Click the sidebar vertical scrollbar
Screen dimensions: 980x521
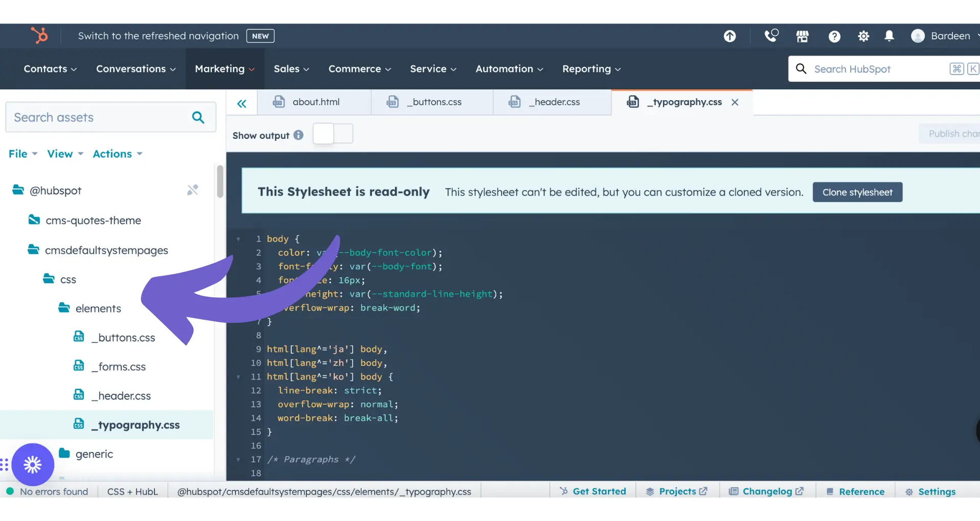pos(220,181)
